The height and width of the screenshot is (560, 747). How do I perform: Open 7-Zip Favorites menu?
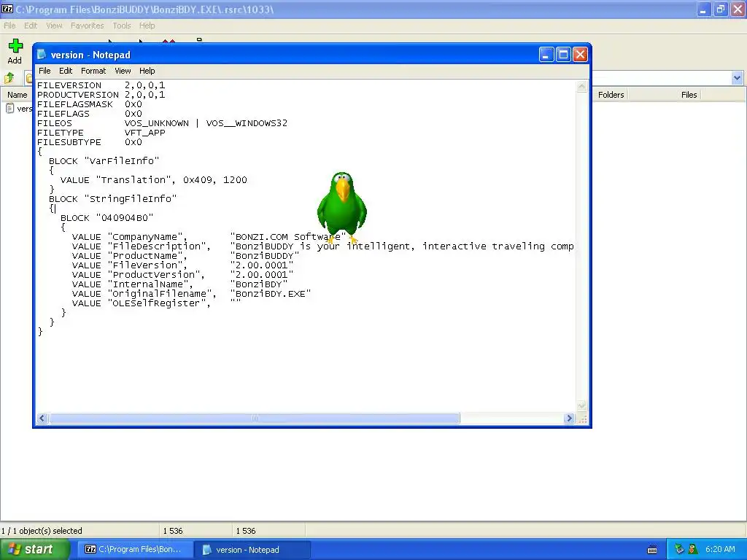click(88, 26)
